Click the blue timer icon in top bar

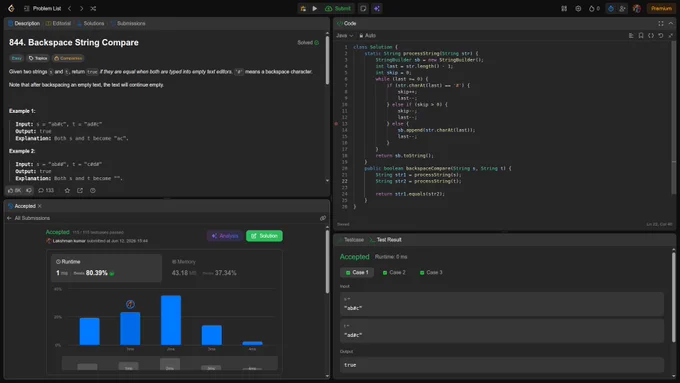coord(611,8)
